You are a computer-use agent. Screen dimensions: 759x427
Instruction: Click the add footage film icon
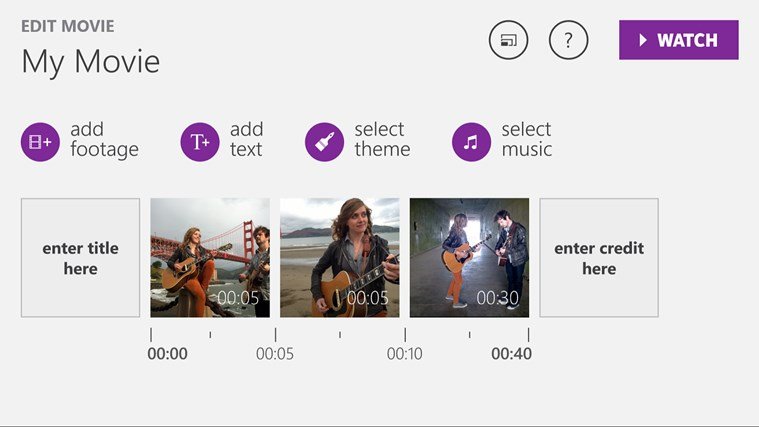pyautogui.click(x=41, y=141)
